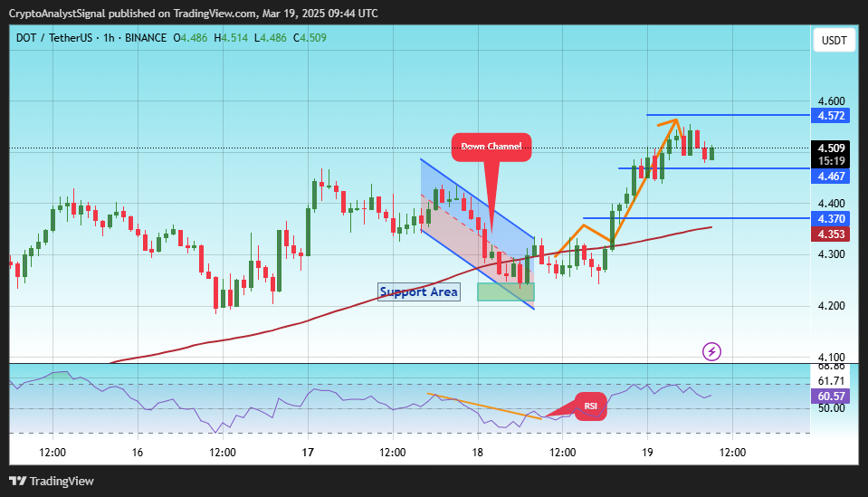
Task: Click the red RSI callout label
Action: (x=591, y=406)
